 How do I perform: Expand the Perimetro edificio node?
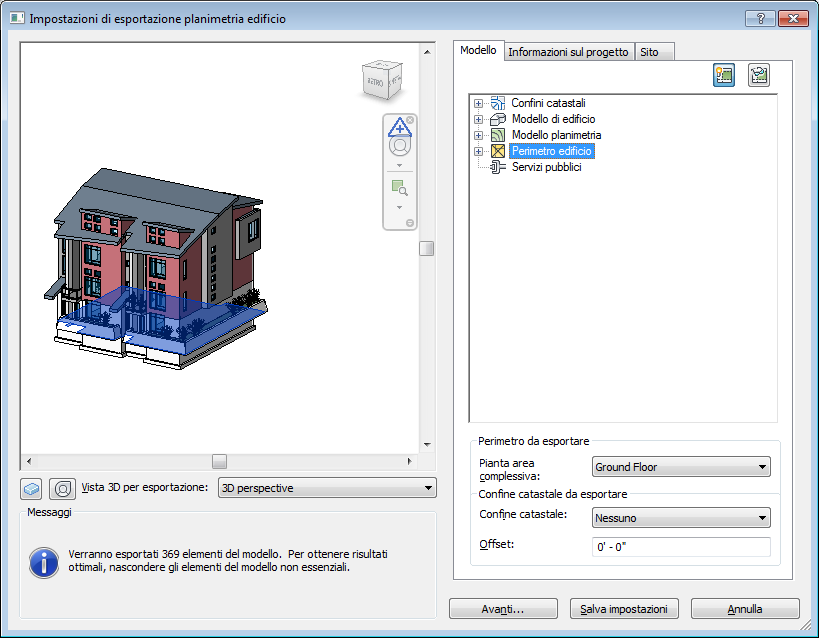pos(478,152)
